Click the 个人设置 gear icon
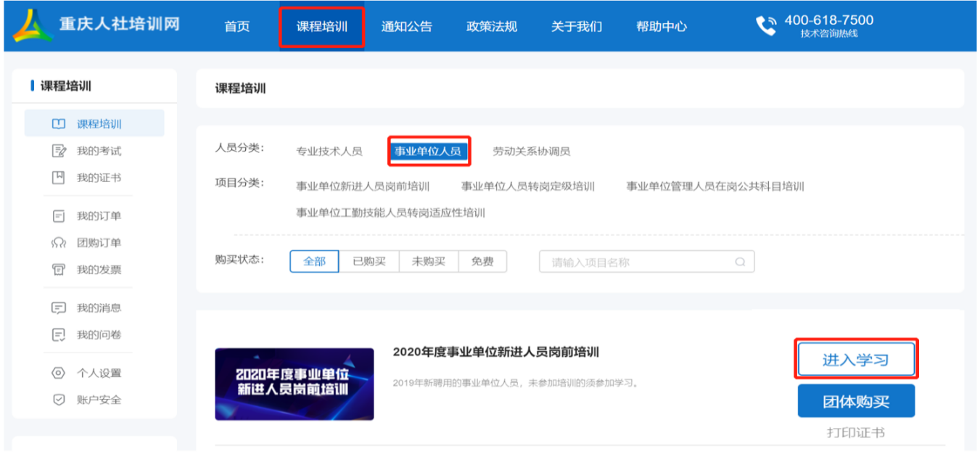 click(x=59, y=373)
